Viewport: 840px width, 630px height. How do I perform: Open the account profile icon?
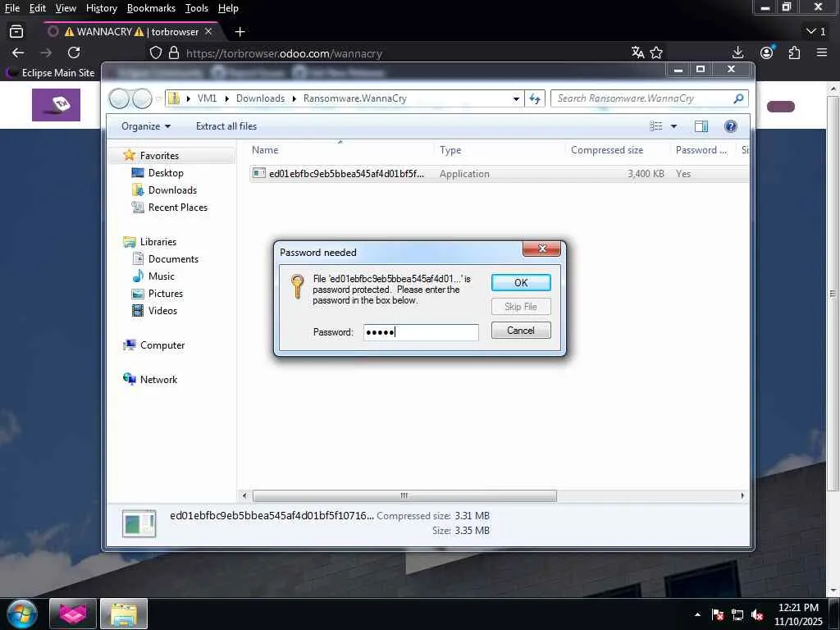pyautogui.click(x=767, y=52)
